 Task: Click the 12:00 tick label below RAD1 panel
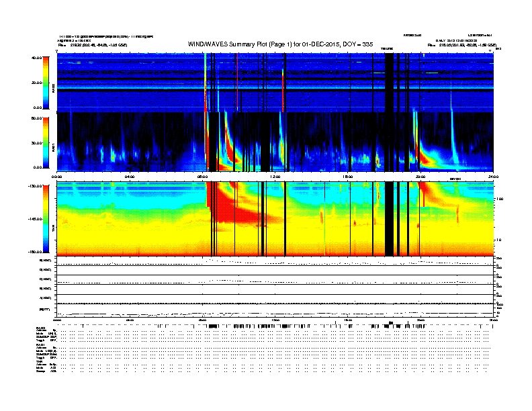(275, 177)
